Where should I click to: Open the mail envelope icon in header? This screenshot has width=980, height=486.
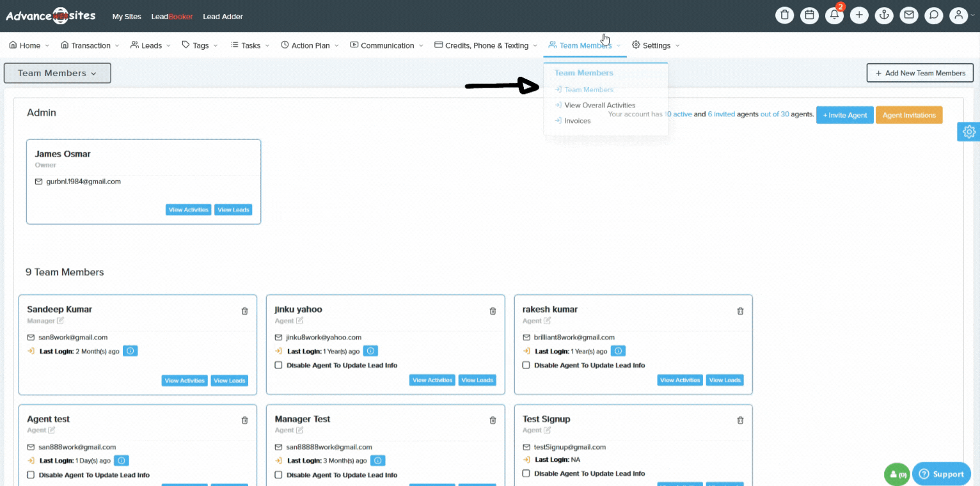coord(908,15)
